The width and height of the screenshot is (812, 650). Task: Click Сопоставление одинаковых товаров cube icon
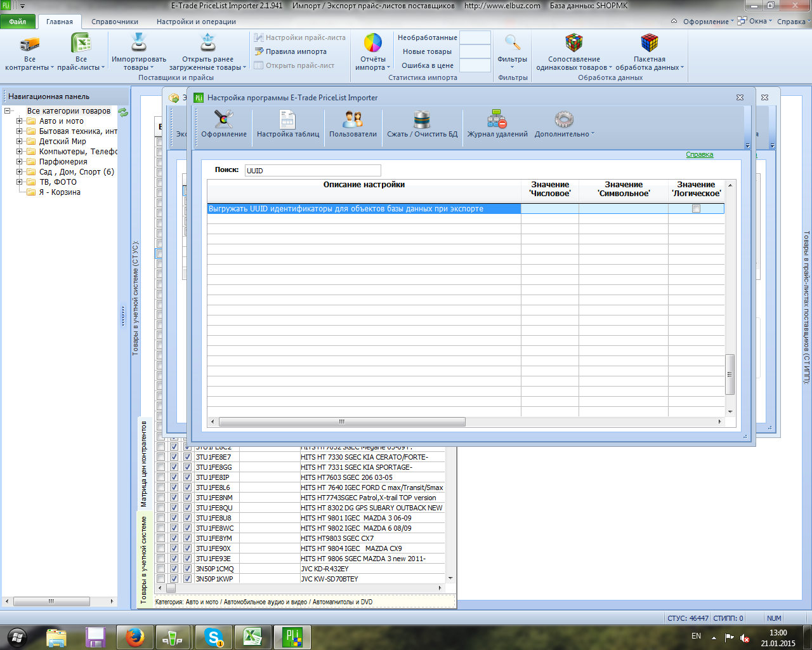(574, 43)
